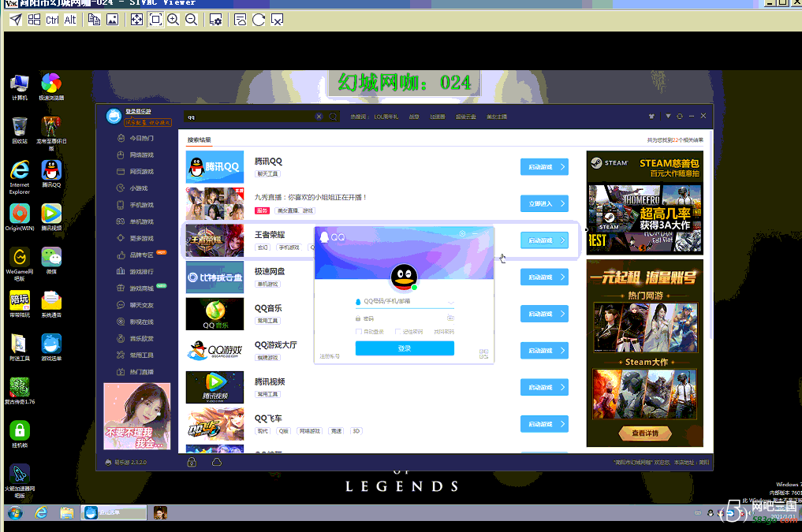Screen dimensions: 802x532
Task: Toggle the Ctrl key button in the VNC toolbar
Action: [52, 20]
